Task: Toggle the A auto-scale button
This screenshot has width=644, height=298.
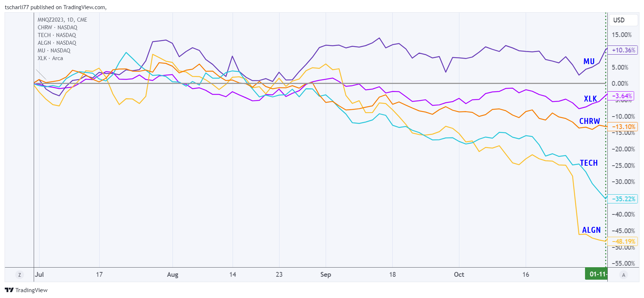Action: pos(623,275)
